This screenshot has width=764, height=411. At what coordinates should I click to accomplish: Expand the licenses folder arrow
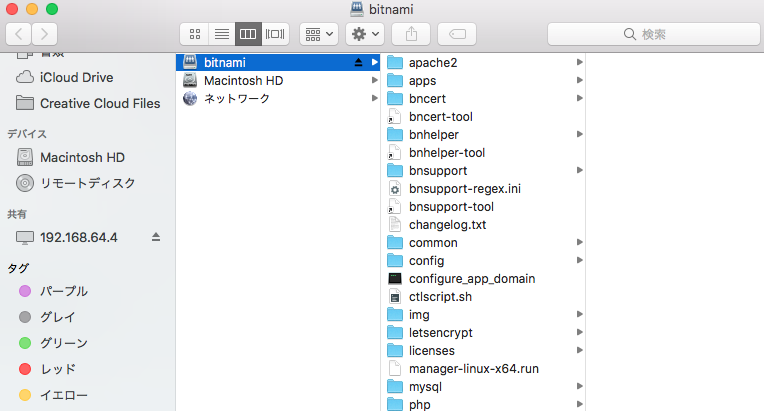click(x=579, y=351)
